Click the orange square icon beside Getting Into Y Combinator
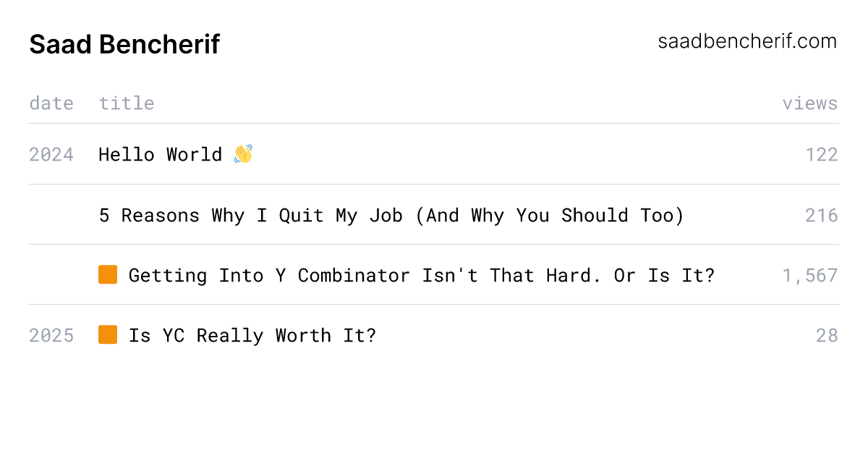Viewport: 868px width, 456px height. coord(108,275)
